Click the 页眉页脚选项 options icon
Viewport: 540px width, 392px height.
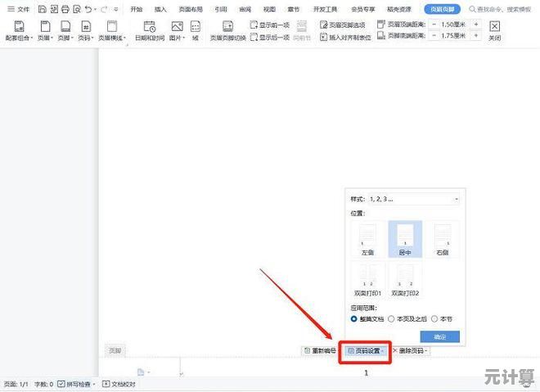click(324, 25)
